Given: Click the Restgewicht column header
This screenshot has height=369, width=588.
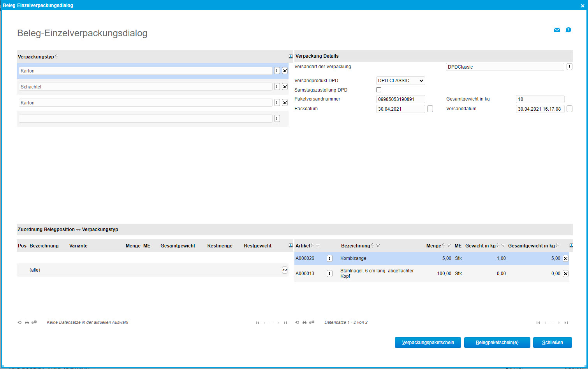Looking at the screenshot, I should click(258, 245).
